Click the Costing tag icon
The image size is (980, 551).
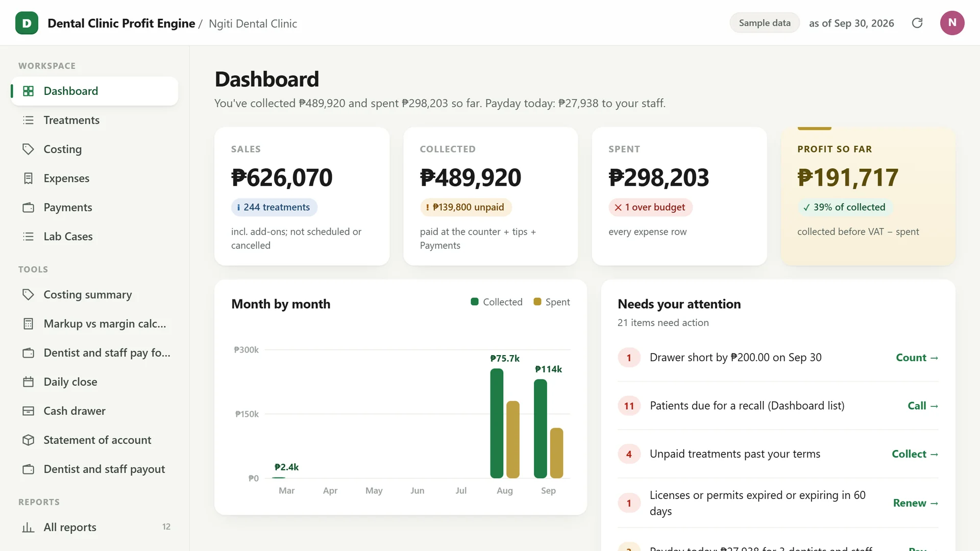[29, 149]
